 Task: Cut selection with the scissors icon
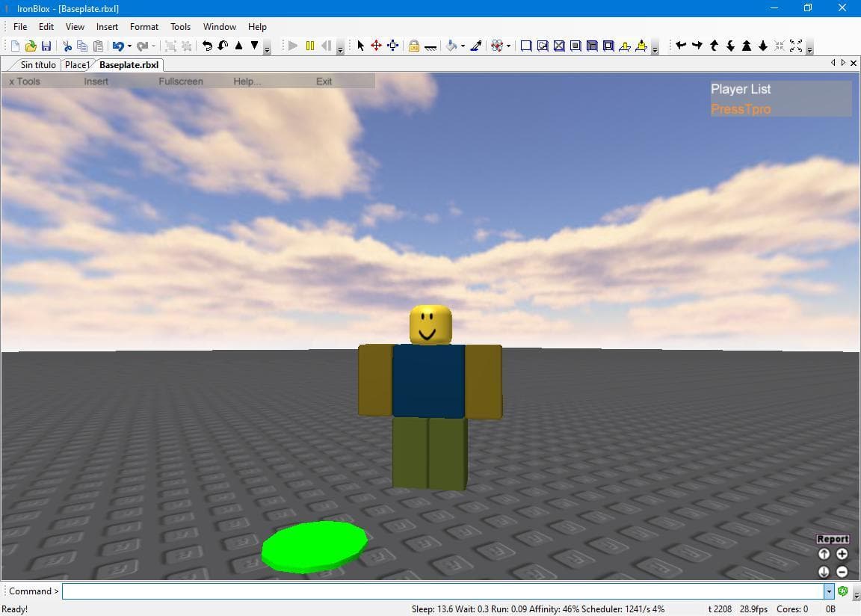[x=67, y=46]
